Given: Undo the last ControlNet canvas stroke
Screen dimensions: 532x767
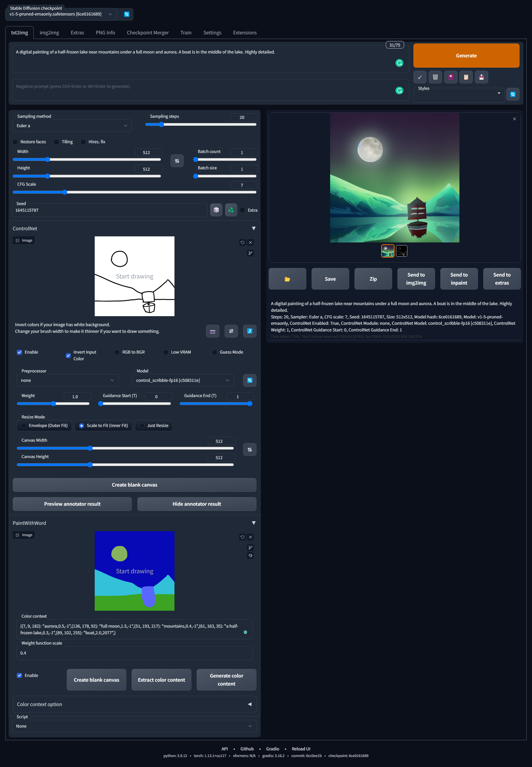Looking at the screenshot, I should pyautogui.click(x=242, y=242).
